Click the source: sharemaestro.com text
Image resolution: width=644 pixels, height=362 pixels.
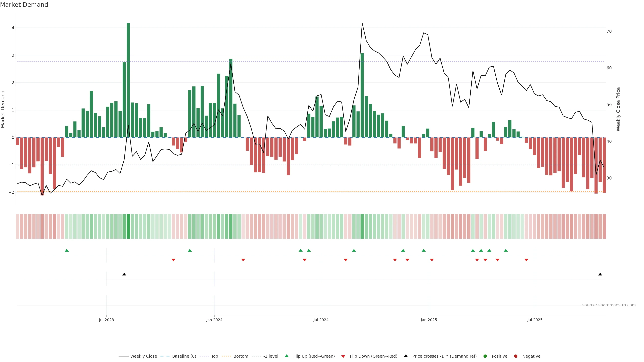[x=609, y=305]
